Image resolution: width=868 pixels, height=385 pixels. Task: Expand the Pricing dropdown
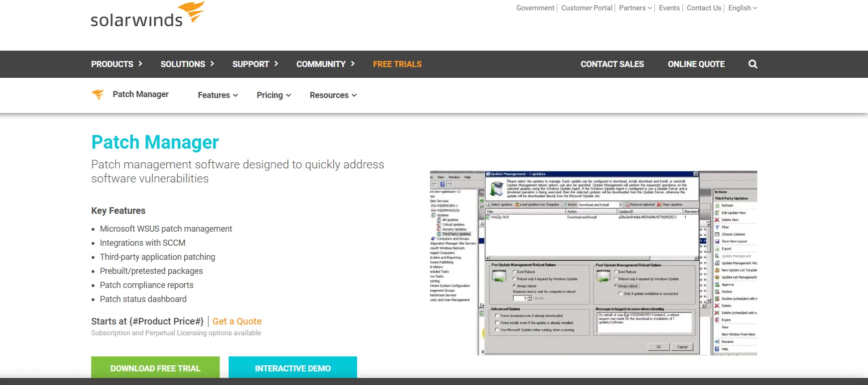(274, 95)
